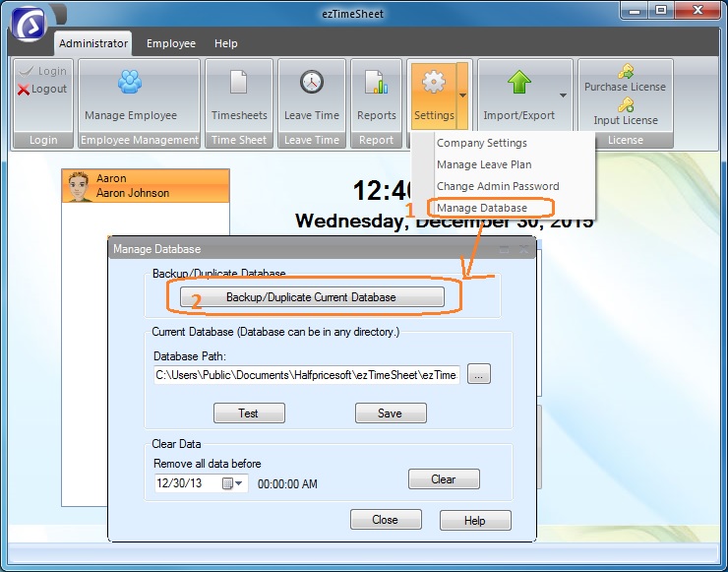The image size is (728, 572).
Task: Select Change Admin Password menu entry
Action: [498, 186]
